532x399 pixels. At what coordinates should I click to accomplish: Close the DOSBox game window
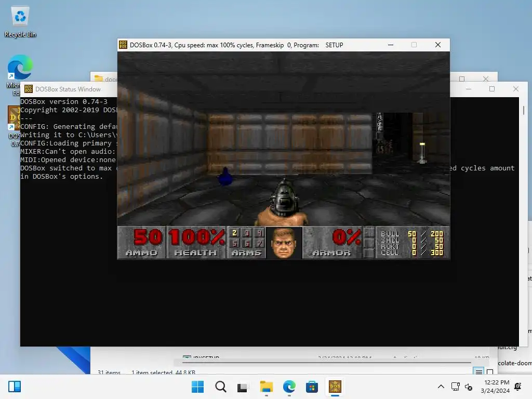pos(437,45)
